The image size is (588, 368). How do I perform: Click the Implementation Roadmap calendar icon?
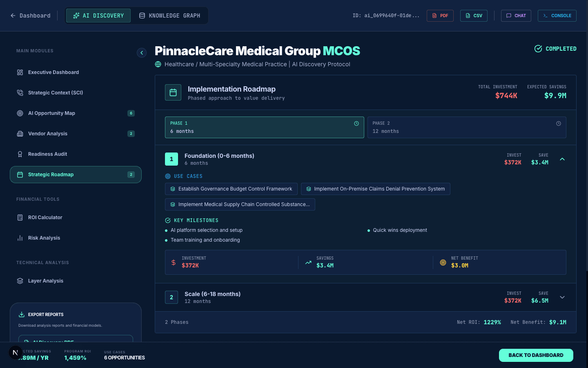173,92
